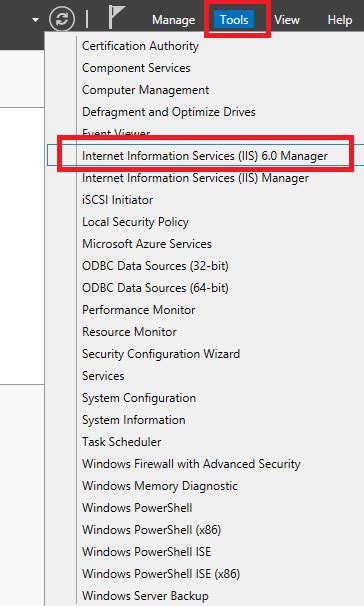Open Windows Firewall with Advanced Security
The width and height of the screenshot is (364, 606).
tap(191, 464)
